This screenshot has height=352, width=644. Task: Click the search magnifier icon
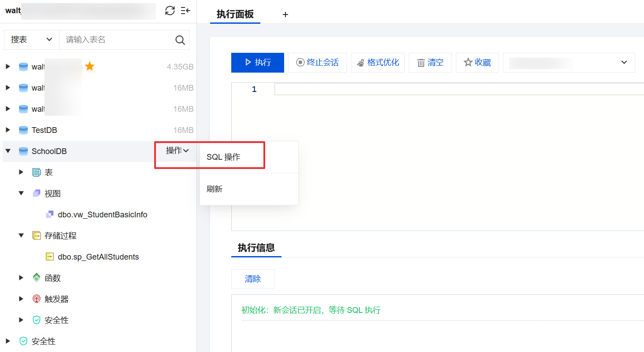point(180,40)
